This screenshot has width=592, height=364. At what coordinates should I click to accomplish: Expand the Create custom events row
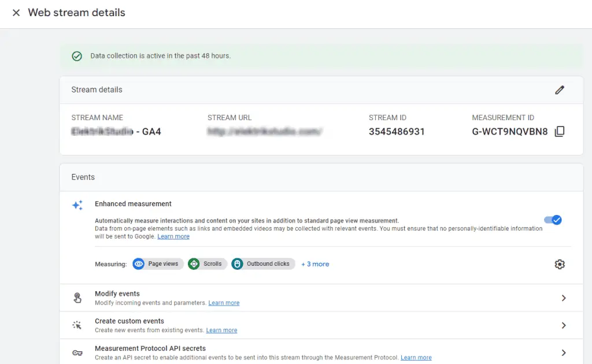click(x=564, y=325)
